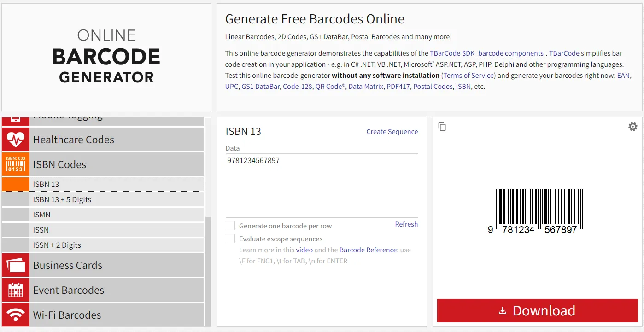Enable Generate one barcode per row
Viewport: 644px width, 332px height.
[x=230, y=226]
